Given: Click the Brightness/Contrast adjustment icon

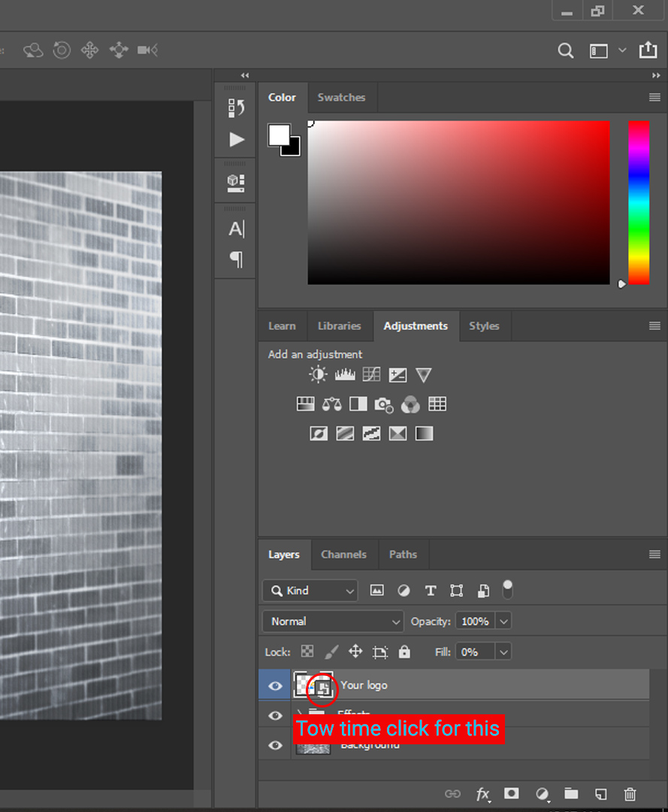Looking at the screenshot, I should tap(319, 374).
